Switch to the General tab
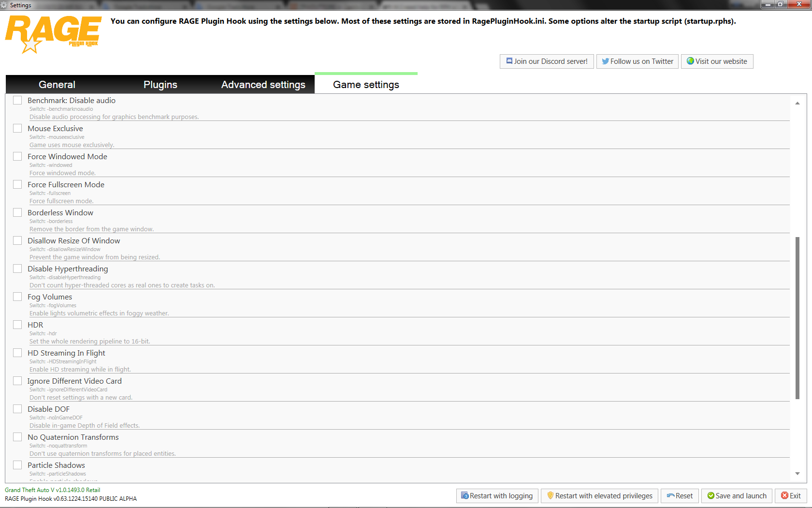 coord(57,85)
